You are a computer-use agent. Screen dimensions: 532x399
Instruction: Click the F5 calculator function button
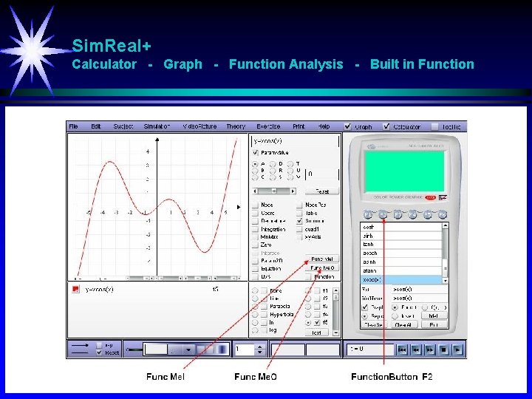pos(428,215)
